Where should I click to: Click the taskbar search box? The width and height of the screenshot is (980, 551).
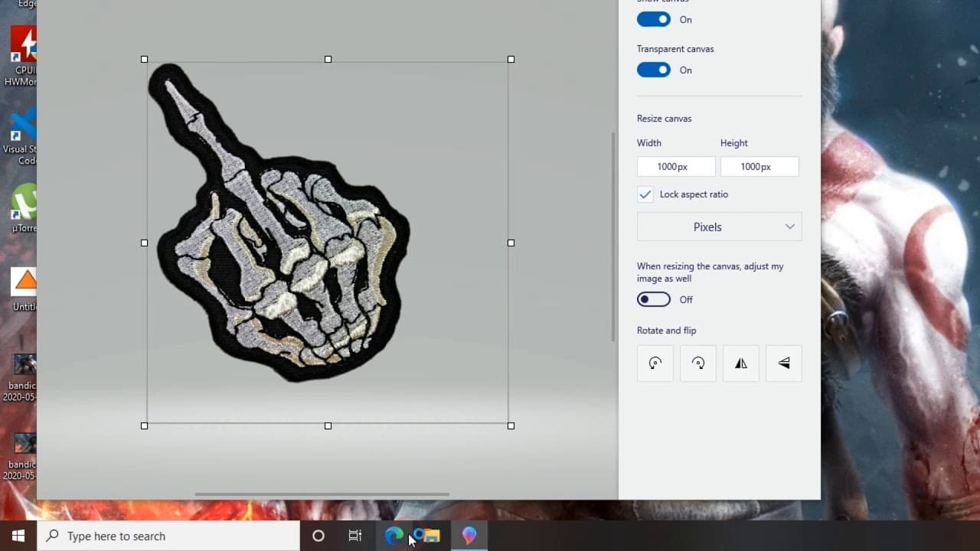click(168, 536)
